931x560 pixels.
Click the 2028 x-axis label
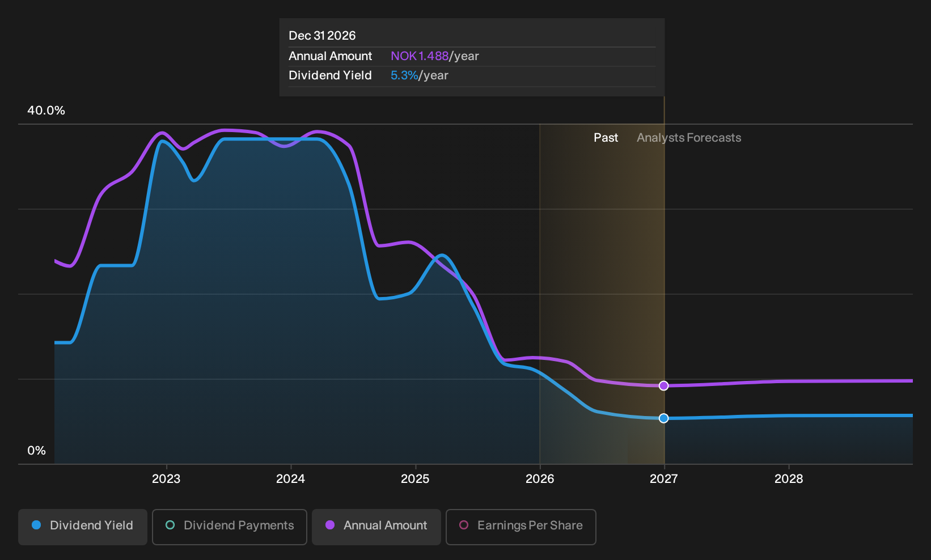[789, 479]
